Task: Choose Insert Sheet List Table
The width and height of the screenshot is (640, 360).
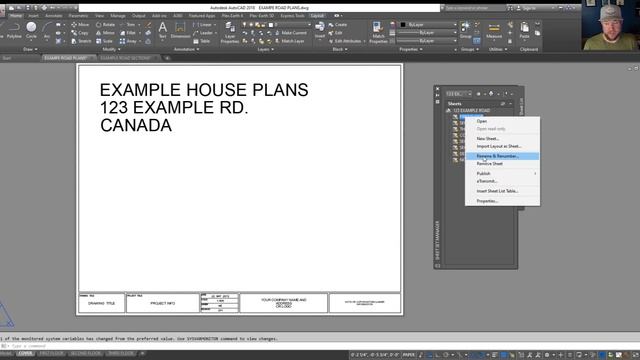Action: (x=502, y=191)
